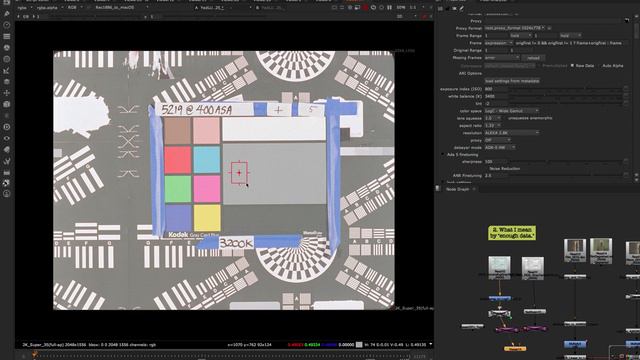Click the red clipping warning icon in viewer
This screenshot has width=640, height=360.
tap(366, 8)
